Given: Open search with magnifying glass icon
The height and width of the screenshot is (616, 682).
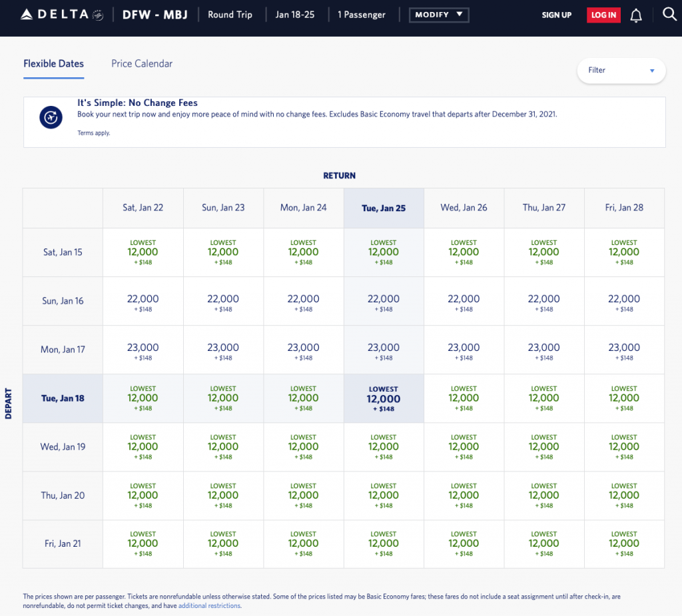Looking at the screenshot, I should point(669,15).
